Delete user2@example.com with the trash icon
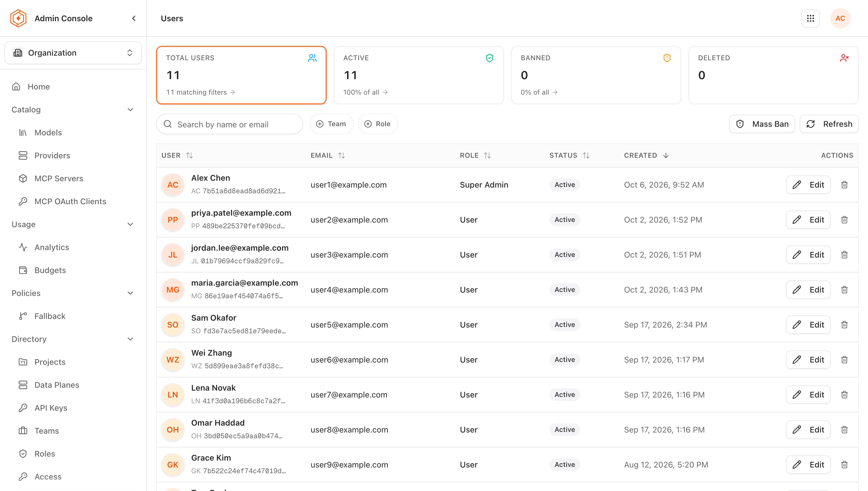 [x=844, y=220]
